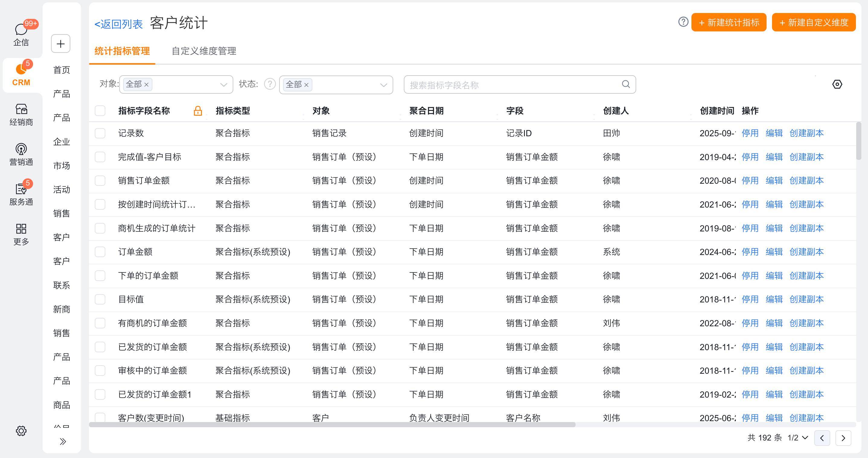Click the horizontal scrollbar under the table
The height and width of the screenshot is (458, 868).
coord(332,424)
